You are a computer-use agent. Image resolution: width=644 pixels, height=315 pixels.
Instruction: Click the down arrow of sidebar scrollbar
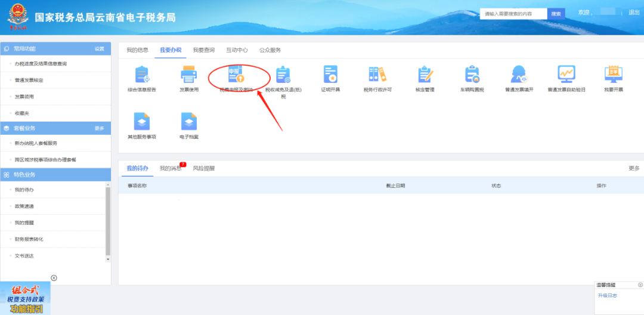(108, 260)
